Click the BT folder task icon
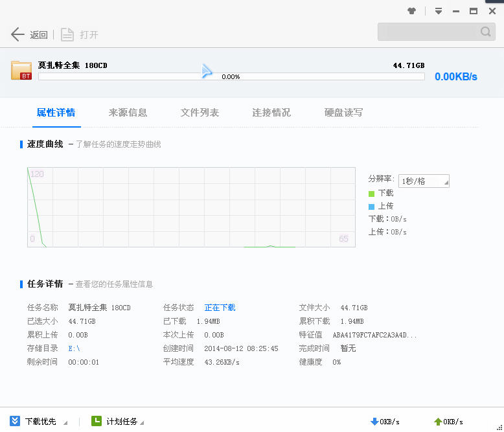The height and width of the screenshot is (432, 504). coord(21,70)
